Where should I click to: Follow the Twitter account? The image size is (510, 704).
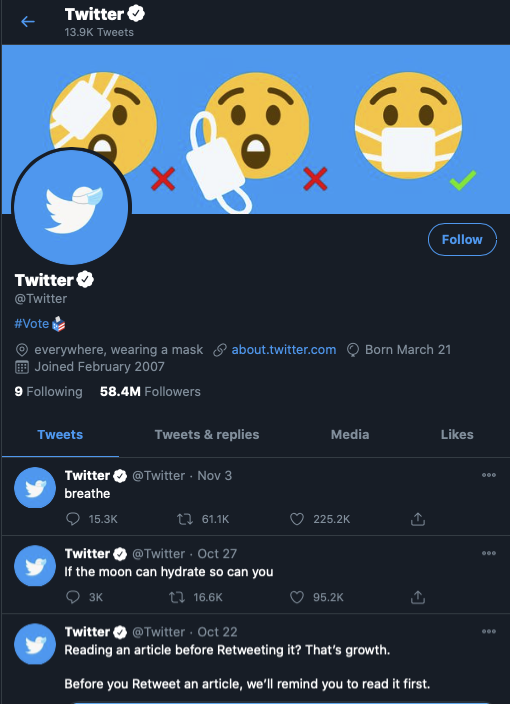pyautogui.click(x=462, y=239)
